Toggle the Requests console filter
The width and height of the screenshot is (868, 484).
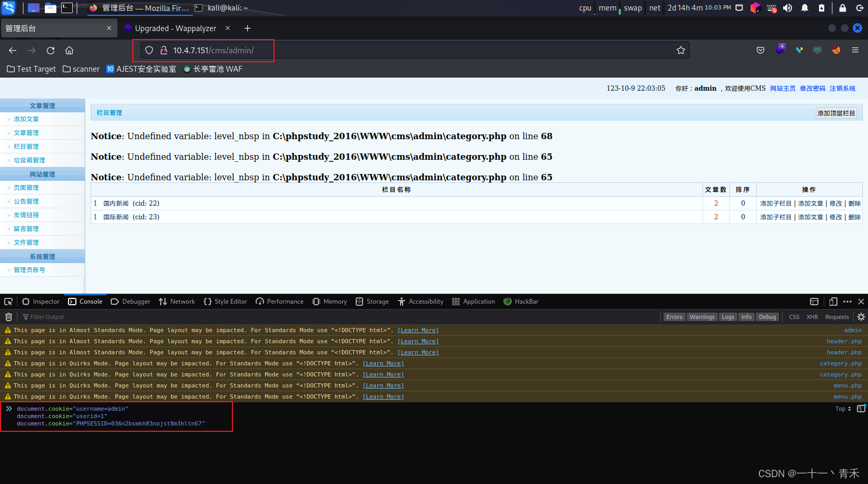point(837,317)
